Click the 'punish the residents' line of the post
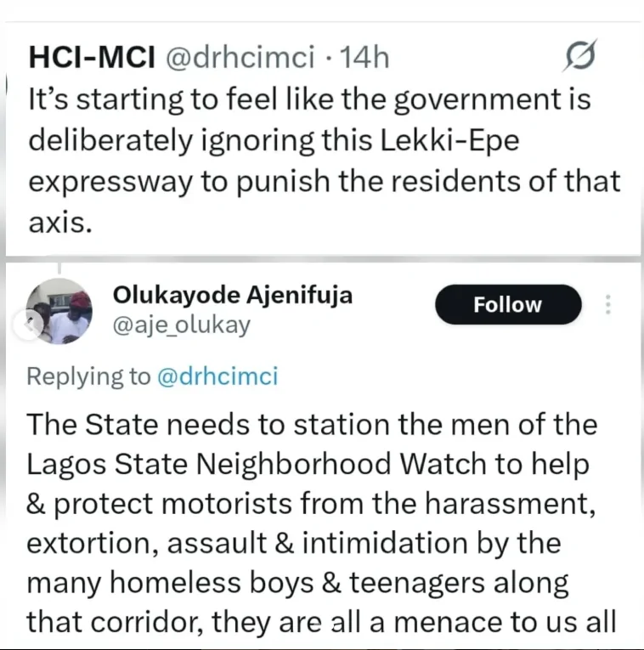 [x=324, y=182]
